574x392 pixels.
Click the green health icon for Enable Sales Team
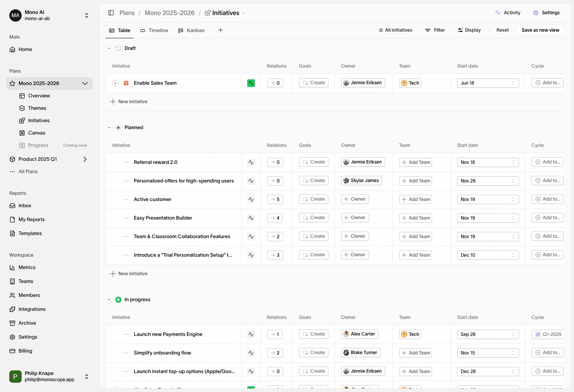[251, 83]
